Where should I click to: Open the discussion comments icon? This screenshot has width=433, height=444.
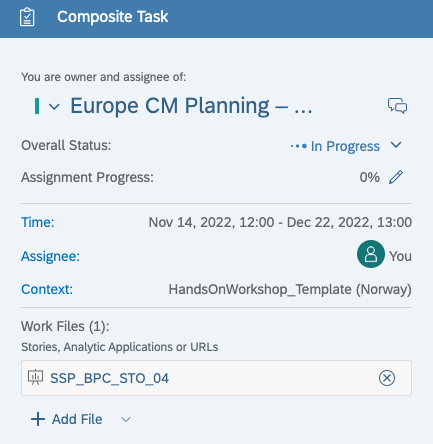pos(397,106)
